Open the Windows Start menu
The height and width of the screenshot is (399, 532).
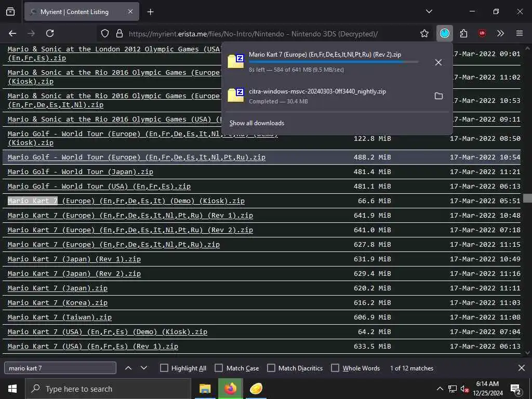pos(12,389)
